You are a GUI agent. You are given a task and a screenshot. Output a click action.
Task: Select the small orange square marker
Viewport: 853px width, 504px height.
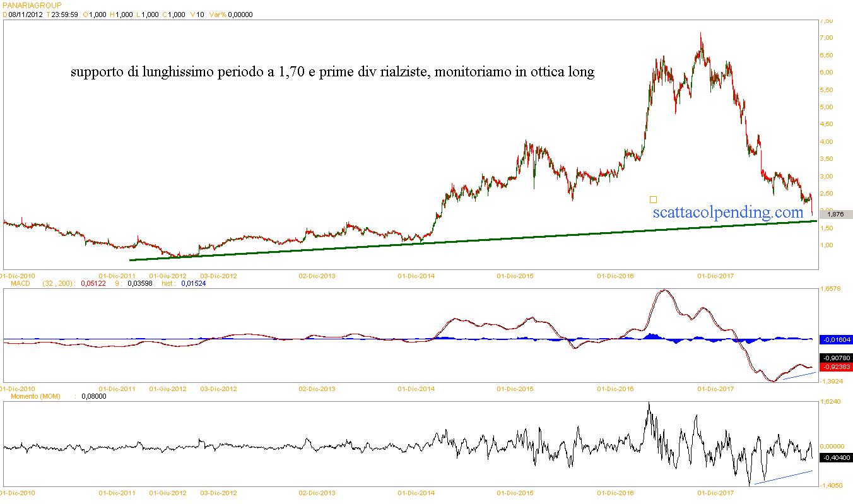pos(653,199)
